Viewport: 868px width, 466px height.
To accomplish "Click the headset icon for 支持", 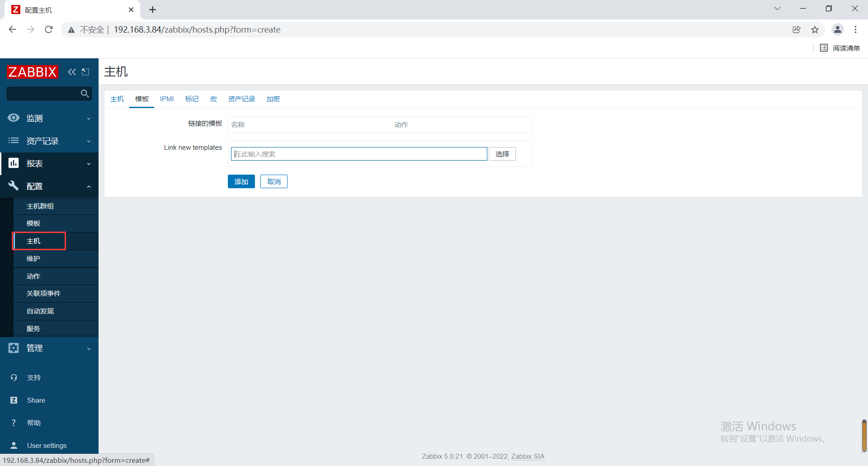I will pos(14,377).
